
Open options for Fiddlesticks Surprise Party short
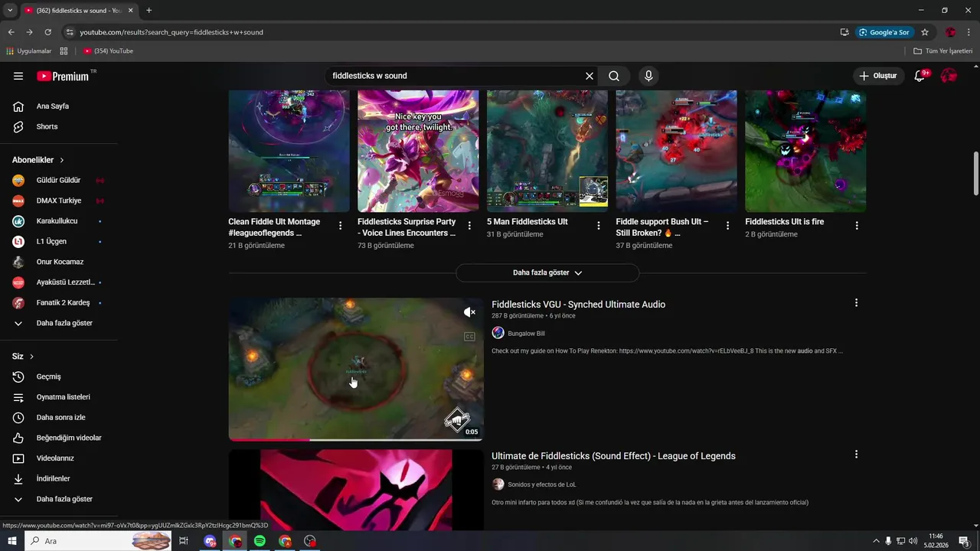469,226
